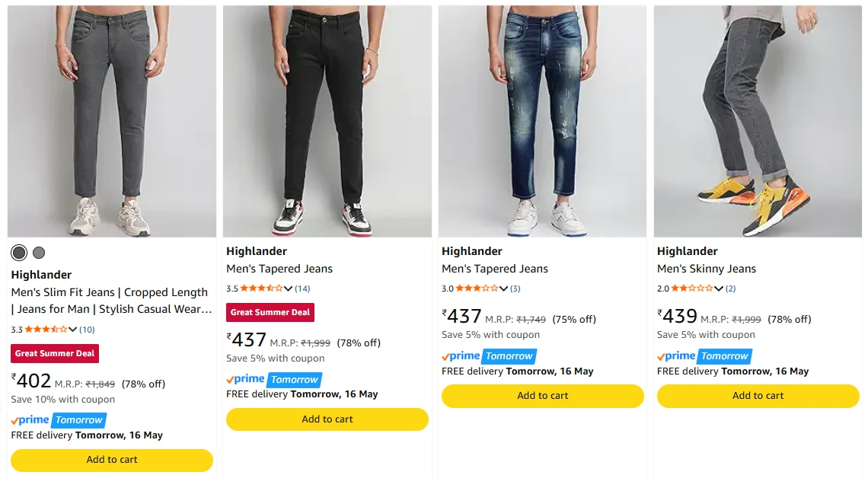Expand rating chevron on the 2.0-star jeans
Screen dimensions: 868x478
pyautogui.click(x=719, y=288)
